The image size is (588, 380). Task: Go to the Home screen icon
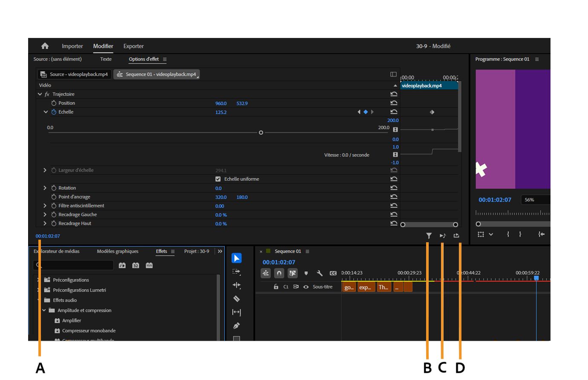[x=45, y=46]
